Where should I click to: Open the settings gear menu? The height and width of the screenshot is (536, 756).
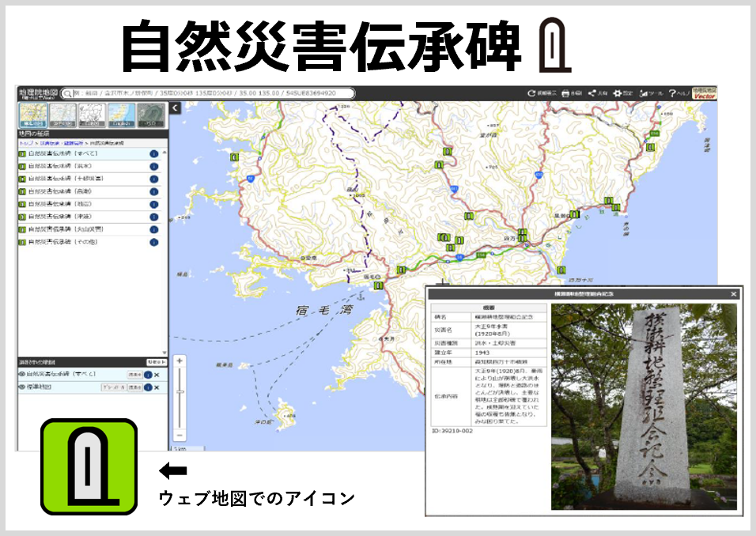[x=622, y=93]
